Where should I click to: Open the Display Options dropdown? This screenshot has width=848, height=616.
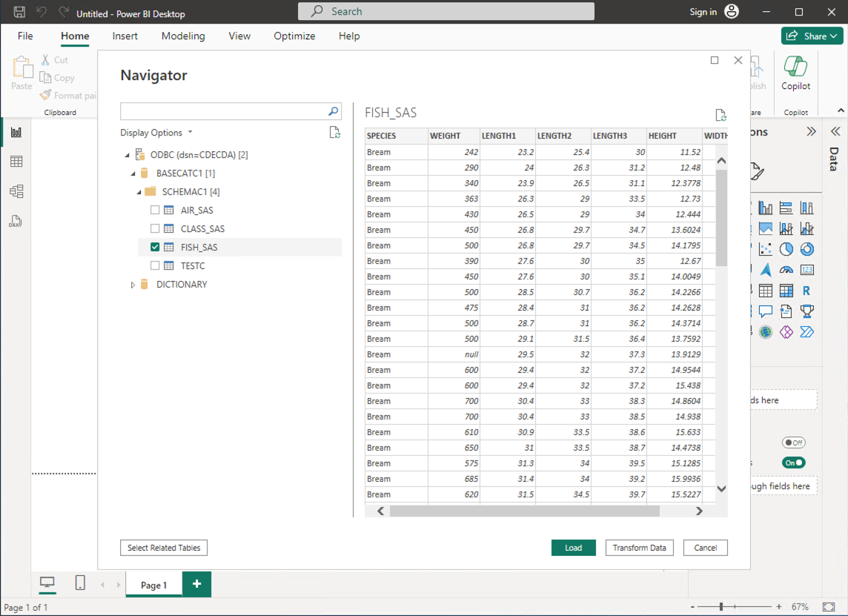coord(156,133)
